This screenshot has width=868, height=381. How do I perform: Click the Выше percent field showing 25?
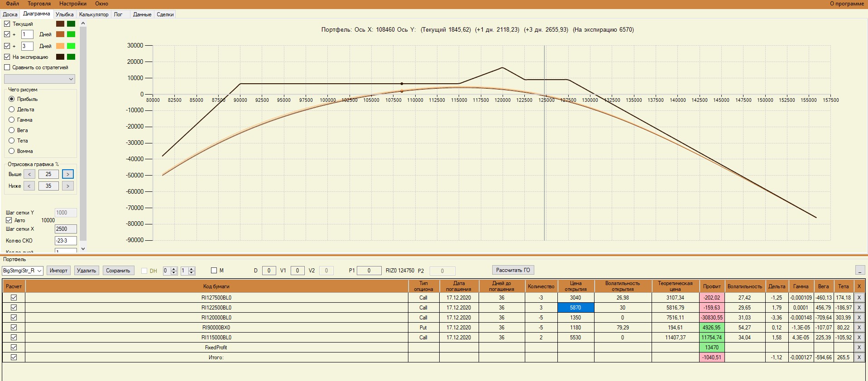pos(48,174)
